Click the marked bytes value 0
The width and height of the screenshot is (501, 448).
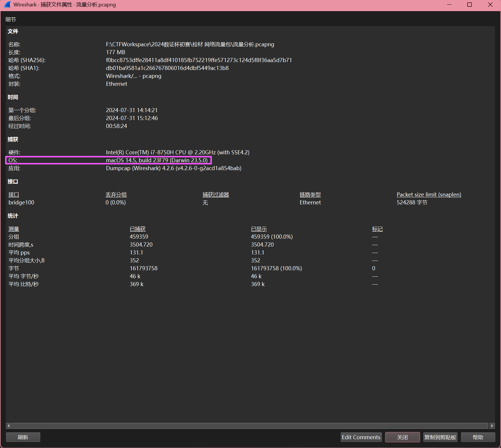pyautogui.click(x=374, y=268)
